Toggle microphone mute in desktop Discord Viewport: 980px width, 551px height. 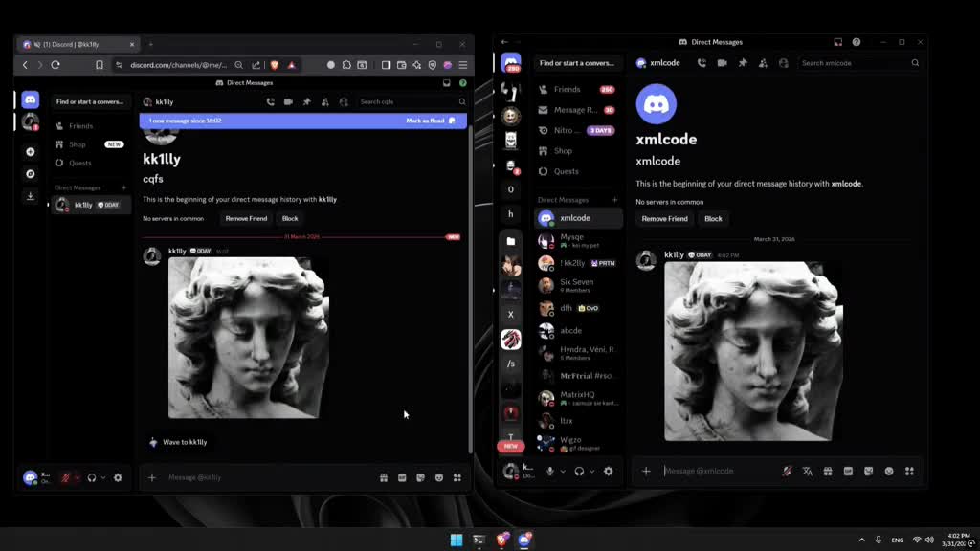pyautogui.click(x=550, y=471)
